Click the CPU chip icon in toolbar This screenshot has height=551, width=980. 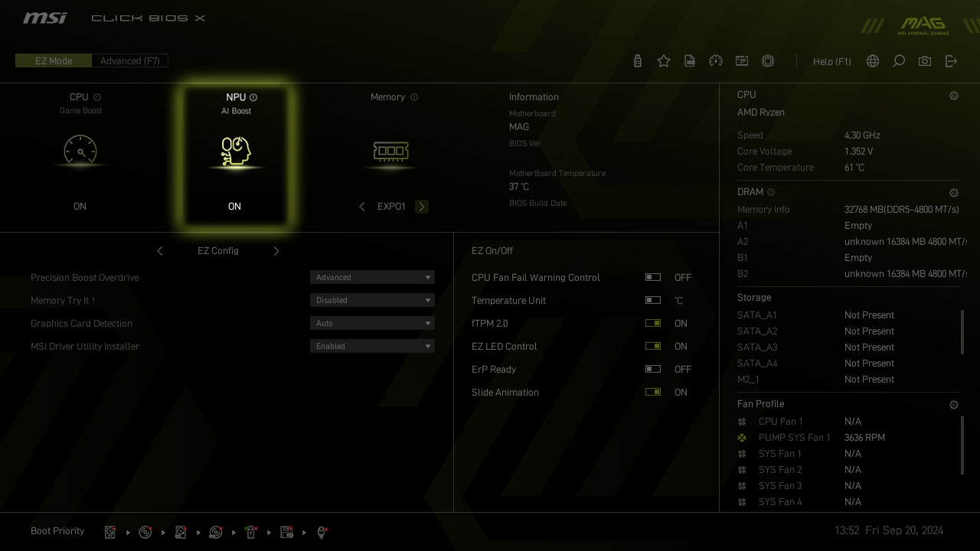pos(768,61)
